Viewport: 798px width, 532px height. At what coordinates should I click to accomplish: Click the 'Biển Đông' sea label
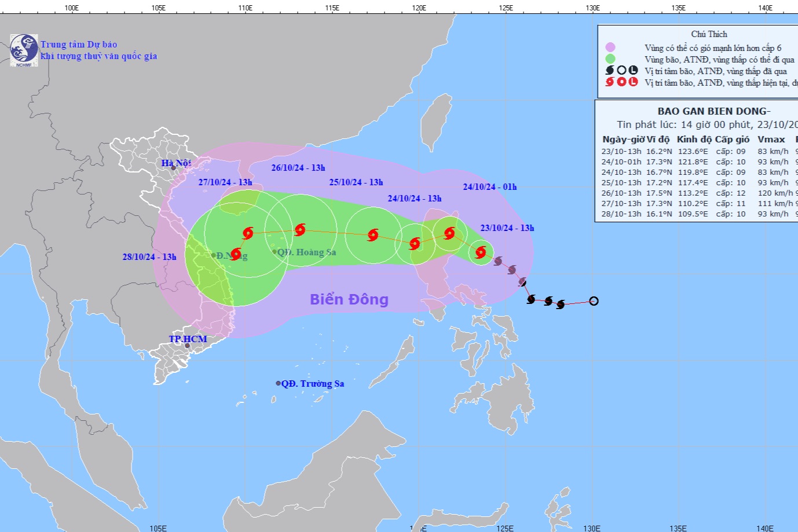[x=349, y=299]
